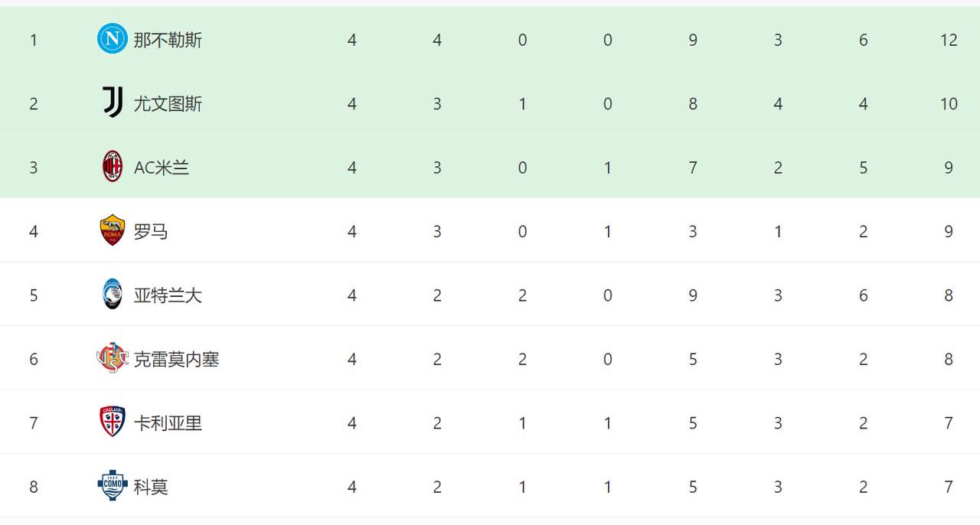Click the 克雷莫内塞 team name
Screen dimensions: 980x525
pyautogui.click(x=177, y=359)
